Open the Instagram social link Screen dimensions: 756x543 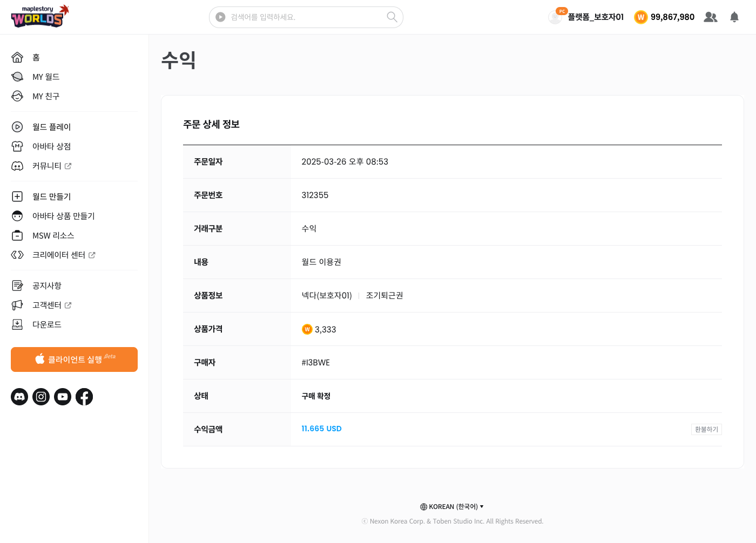41,397
